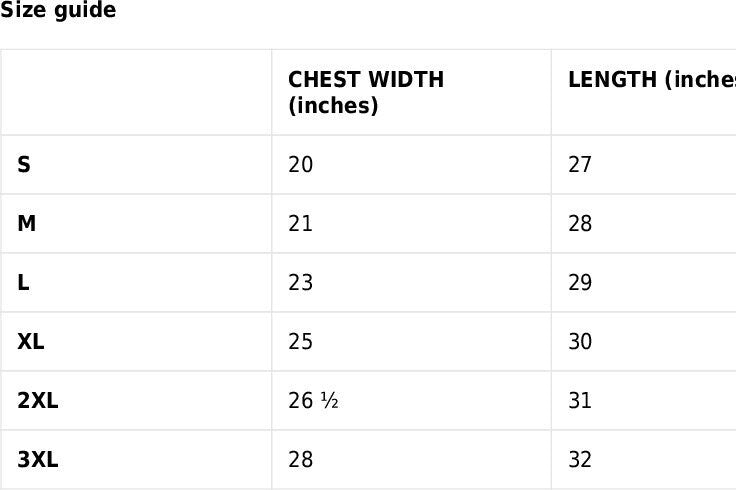Select chest width value 25 for XL
Screen dimensions: 736x490
tap(300, 342)
